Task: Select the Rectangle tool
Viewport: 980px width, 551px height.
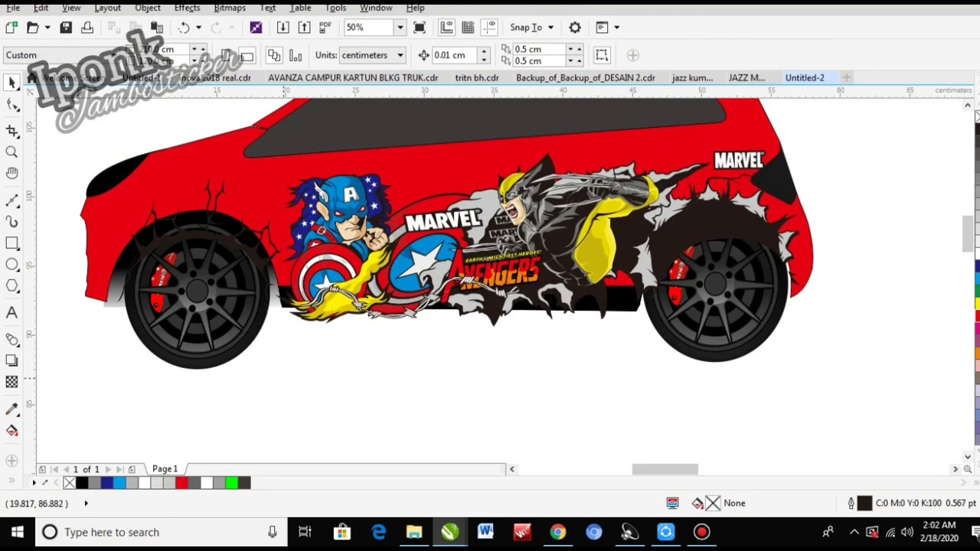Action: (x=11, y=243)
